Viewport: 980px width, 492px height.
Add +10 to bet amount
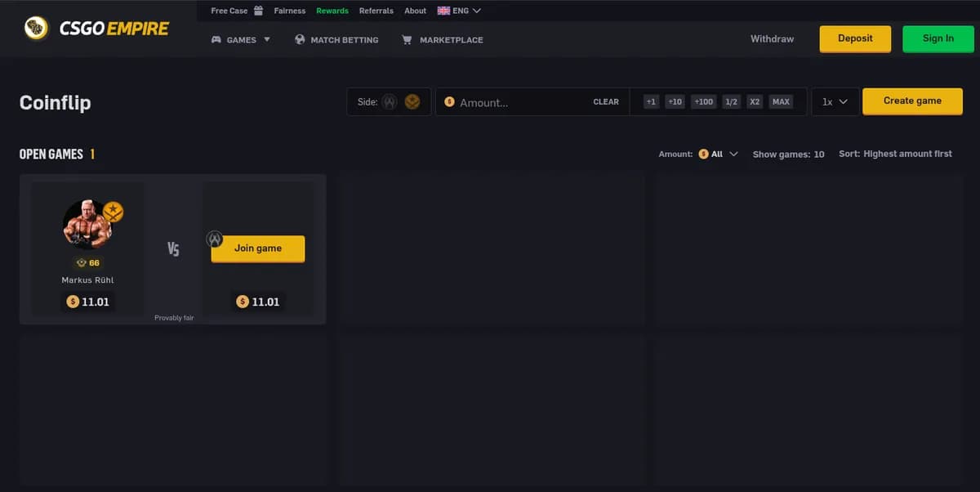click(x=675, y=102)
